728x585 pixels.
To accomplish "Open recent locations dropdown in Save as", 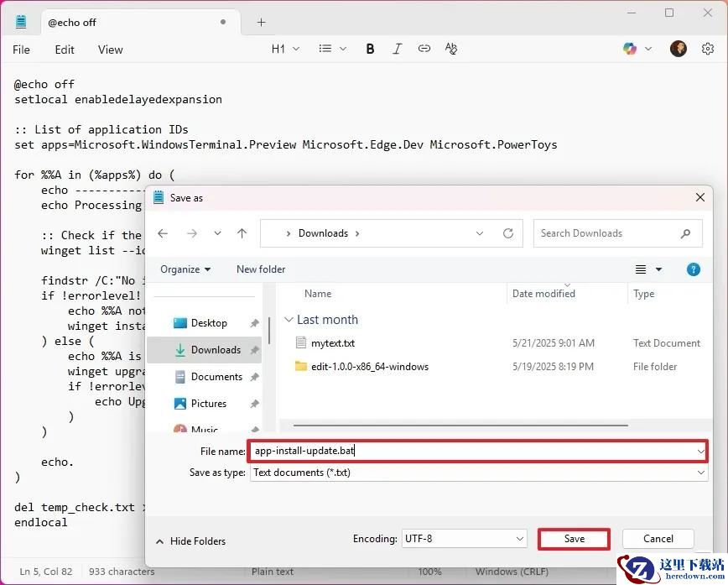I will click(217, 233).
